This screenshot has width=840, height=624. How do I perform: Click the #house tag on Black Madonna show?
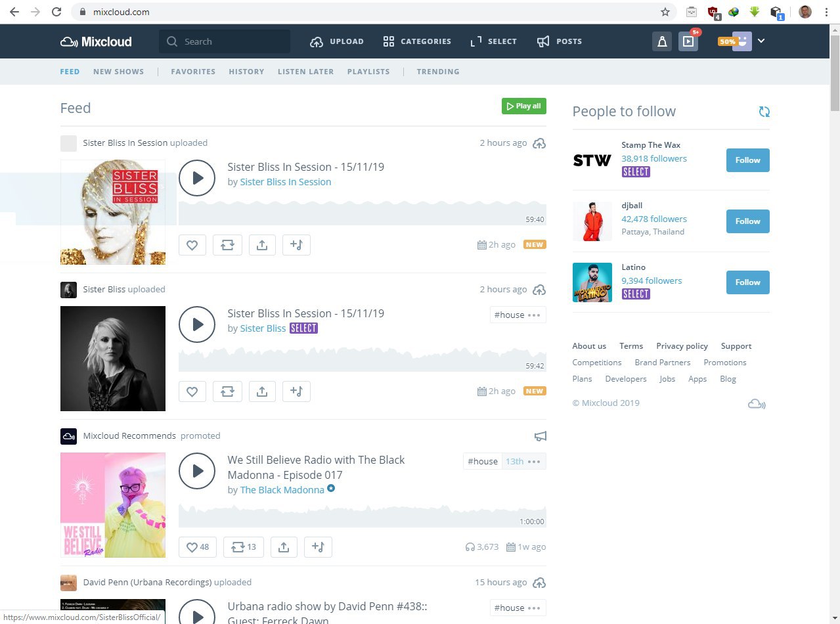[483, 462]
